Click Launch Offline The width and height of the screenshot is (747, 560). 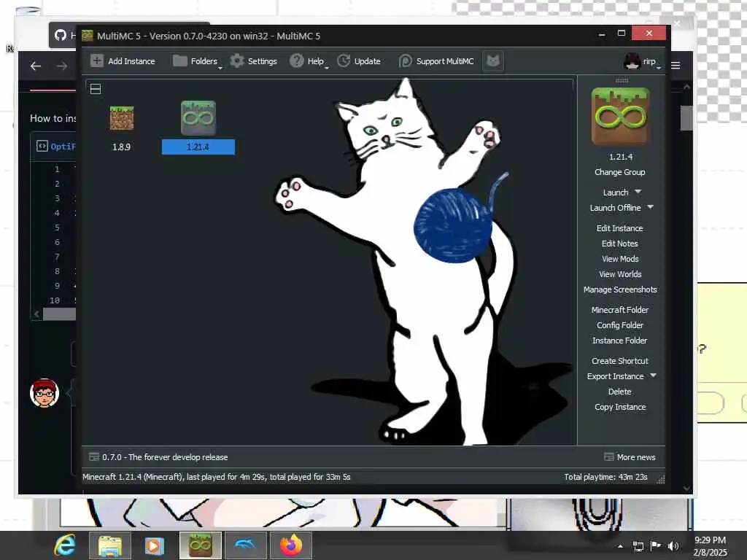click(x=615, y=208)
